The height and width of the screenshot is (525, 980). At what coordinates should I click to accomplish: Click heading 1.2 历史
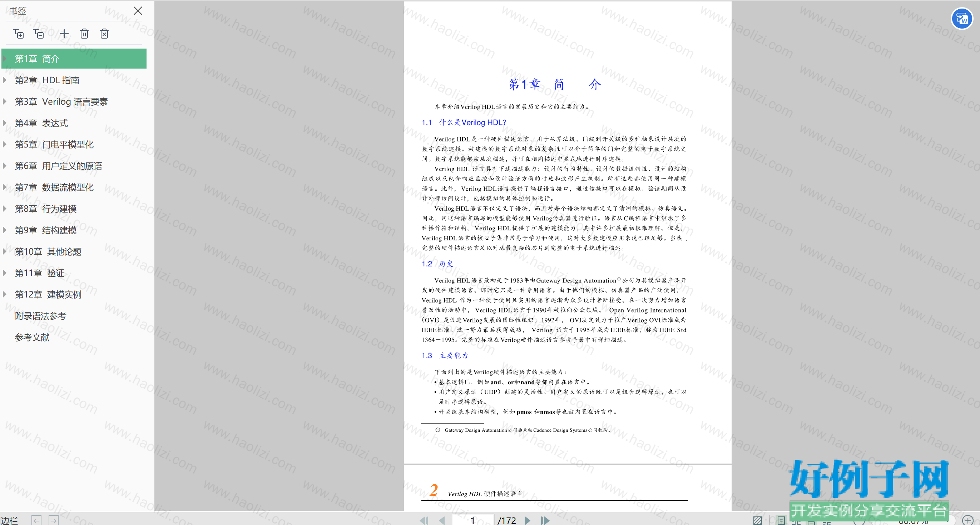coord(437,264)
